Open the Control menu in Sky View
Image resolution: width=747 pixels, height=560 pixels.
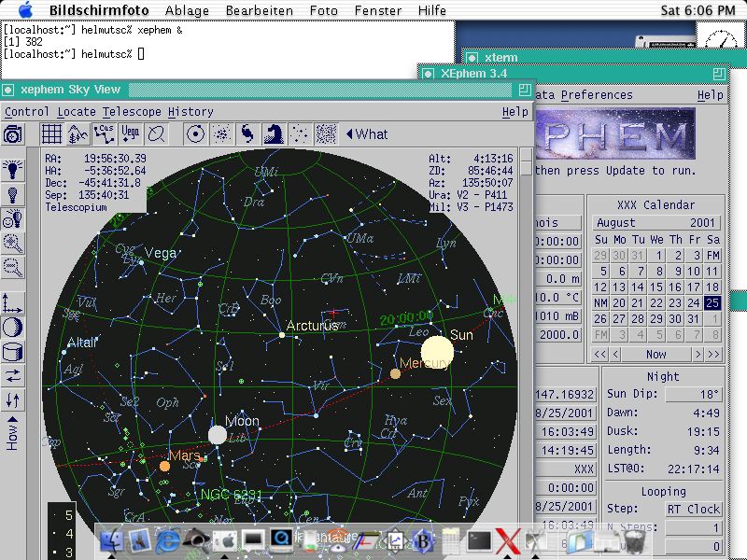click(27, 112)
